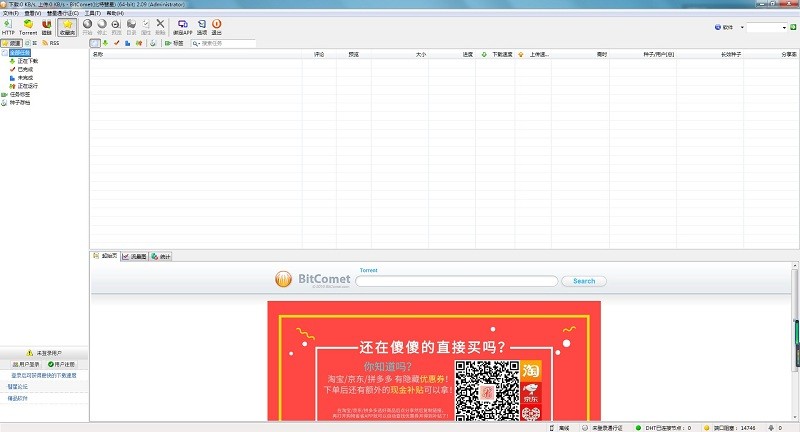Screen dimensions: 800x432
Task: Click the Comet APP (彗星APP) toolbar icon
Action: tap(182, 26)
